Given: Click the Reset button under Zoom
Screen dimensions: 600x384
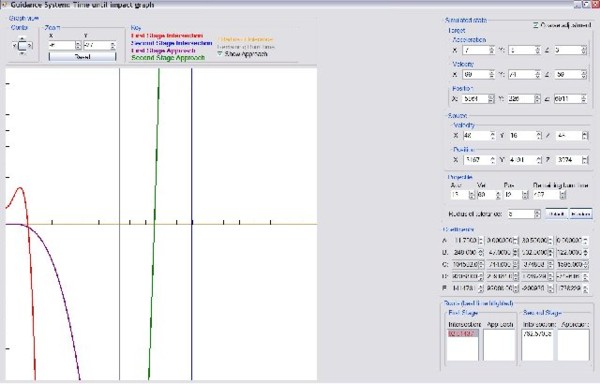Looking at the screenshot, I should point(82,57).
